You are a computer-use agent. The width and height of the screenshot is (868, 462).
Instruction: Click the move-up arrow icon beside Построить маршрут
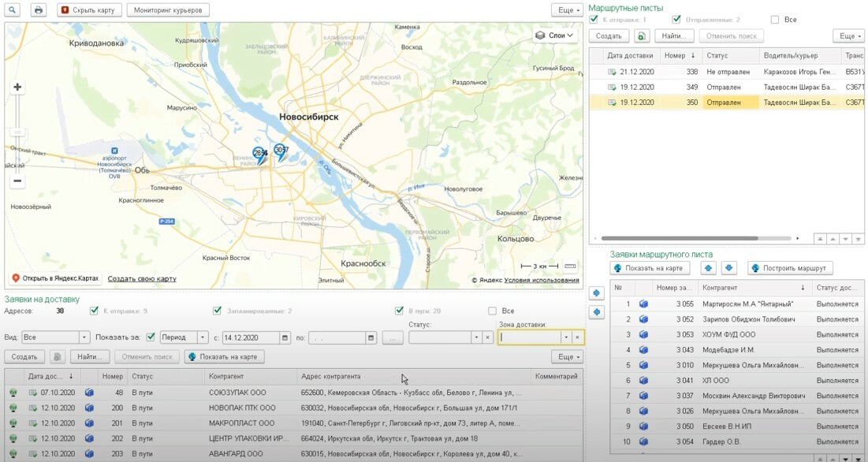pos(708,268)
